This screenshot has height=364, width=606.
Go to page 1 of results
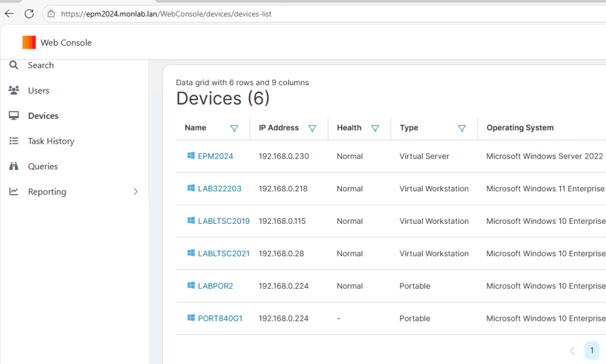591,350
